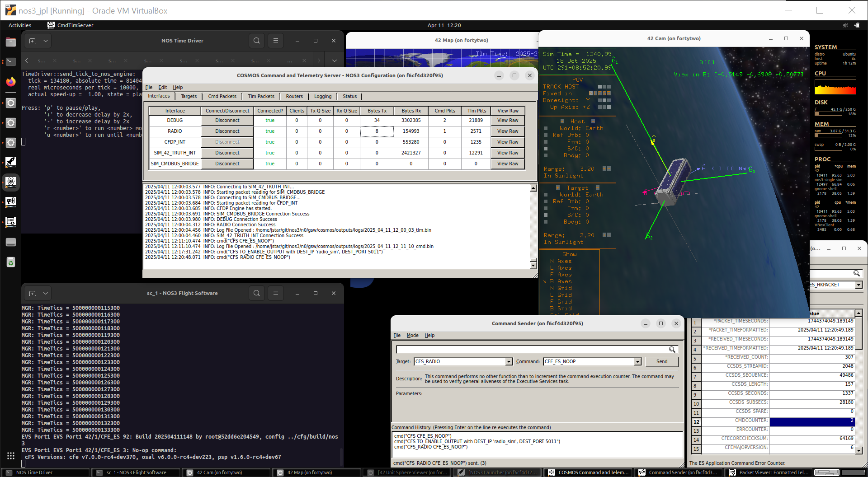Image resolution: width=868 pixels, height=477 pixels.
Task: Click the Packet Viewer vertical scrollbar
Action: (x=859, y=382)
